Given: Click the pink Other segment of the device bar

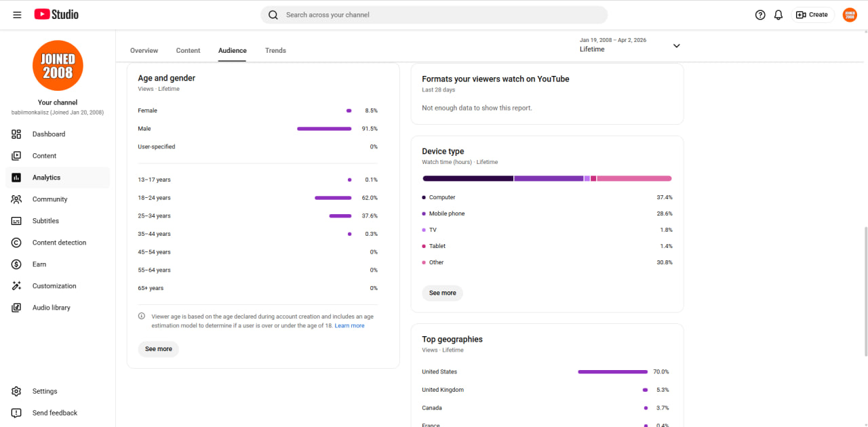Looking at the screenshot, I should pyautogui.click(x=634, y=179).
